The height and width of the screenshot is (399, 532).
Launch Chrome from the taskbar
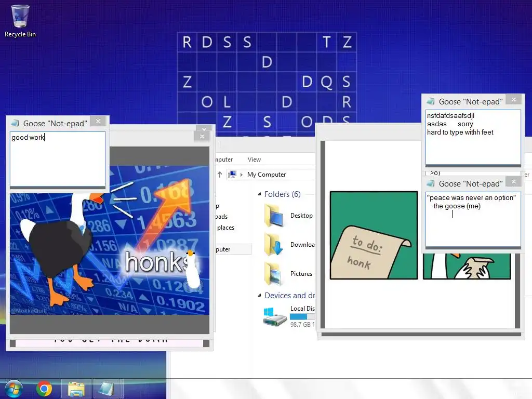(44, 389)
